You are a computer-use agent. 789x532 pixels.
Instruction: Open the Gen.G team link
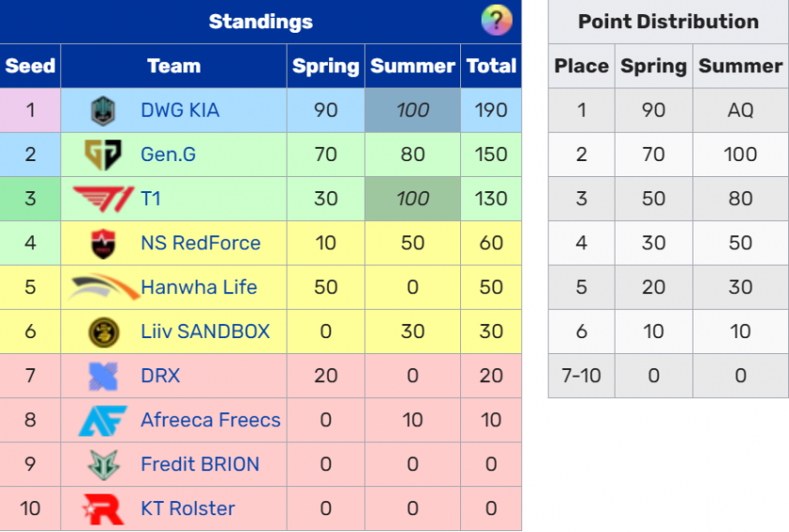pos(168,155)
